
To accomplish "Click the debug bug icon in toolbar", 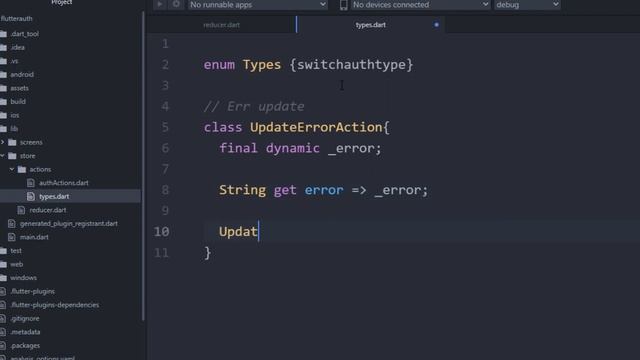I will [176, 4].
